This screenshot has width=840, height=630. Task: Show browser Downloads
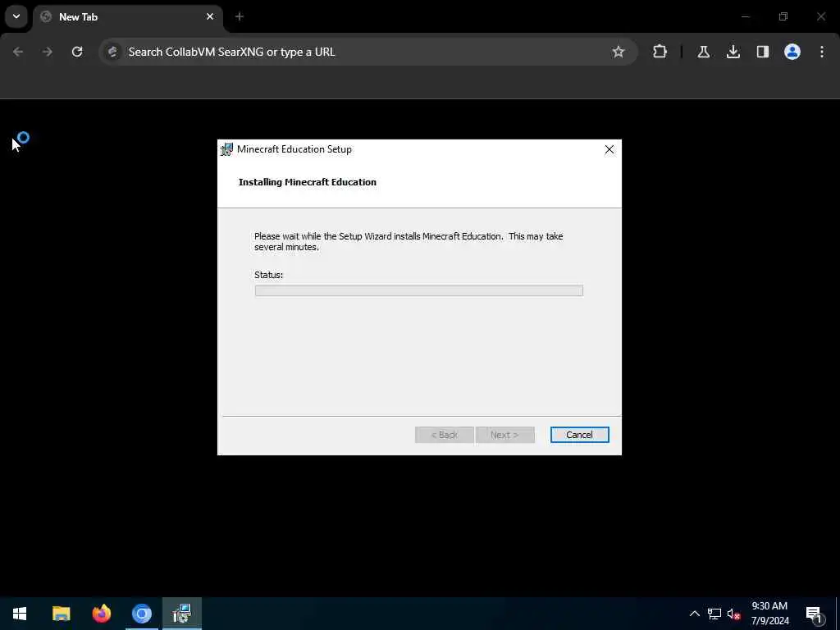(733, 52)
